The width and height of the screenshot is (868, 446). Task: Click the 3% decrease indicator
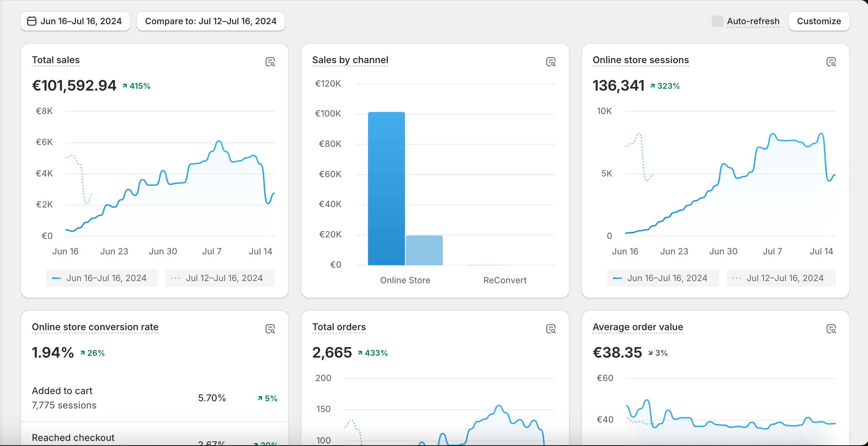(658, 353)
